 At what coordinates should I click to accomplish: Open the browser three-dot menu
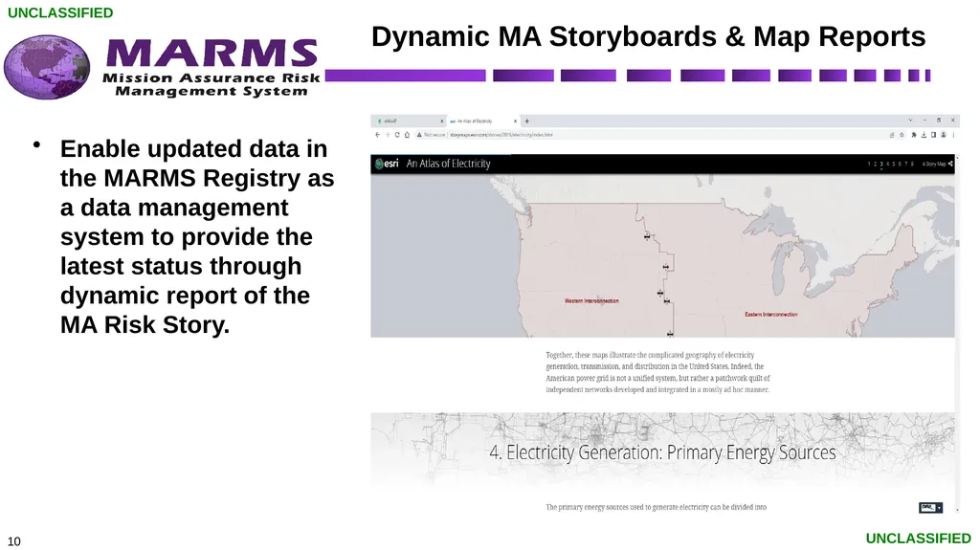[953, 135]
